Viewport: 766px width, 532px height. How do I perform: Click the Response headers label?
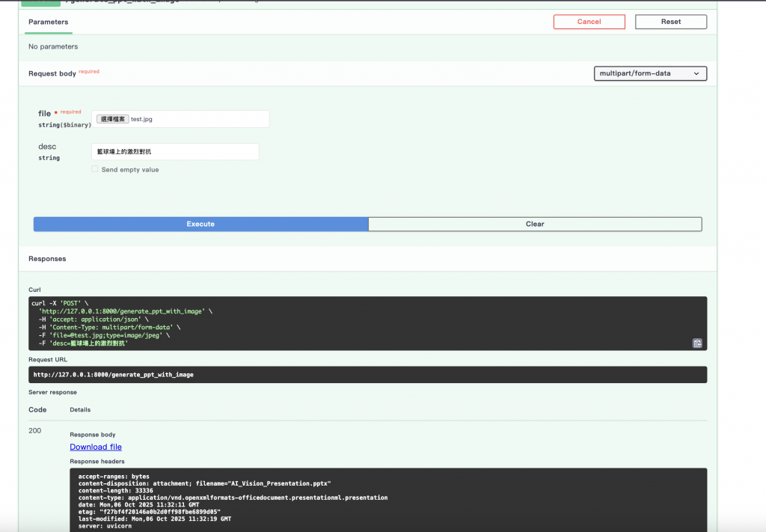[x=96, y=461]
